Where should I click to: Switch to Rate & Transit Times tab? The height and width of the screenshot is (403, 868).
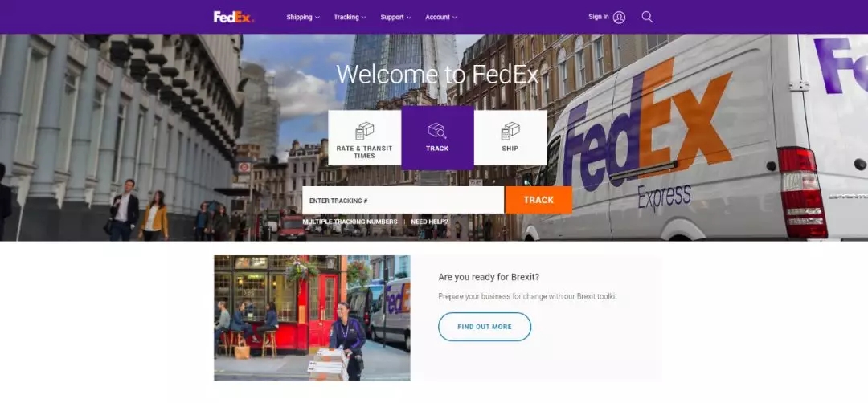[364, 137]
